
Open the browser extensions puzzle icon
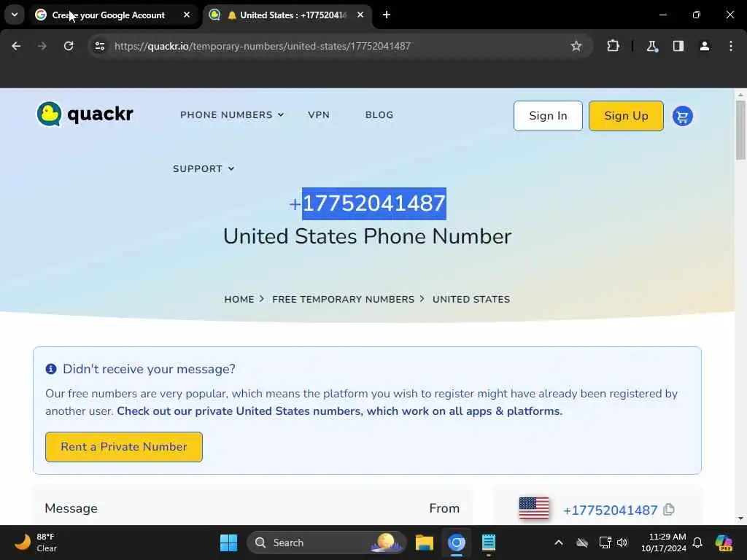click(613, 46)
